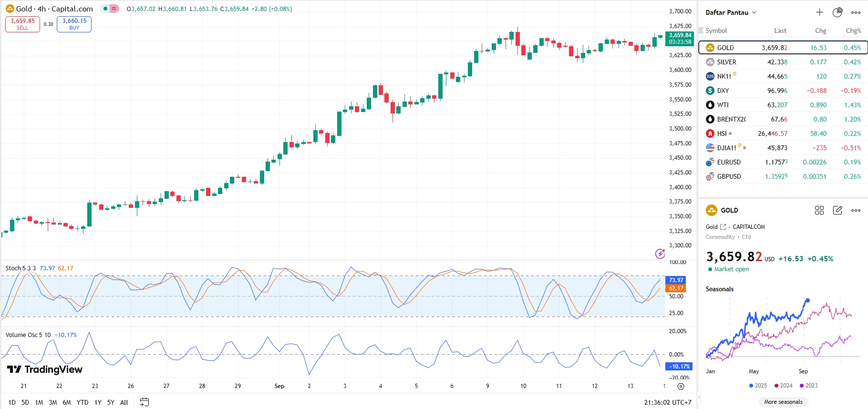Open watchlist advanced view pie icon
This screenshot has height=409, width=868.
click(837, 12)
